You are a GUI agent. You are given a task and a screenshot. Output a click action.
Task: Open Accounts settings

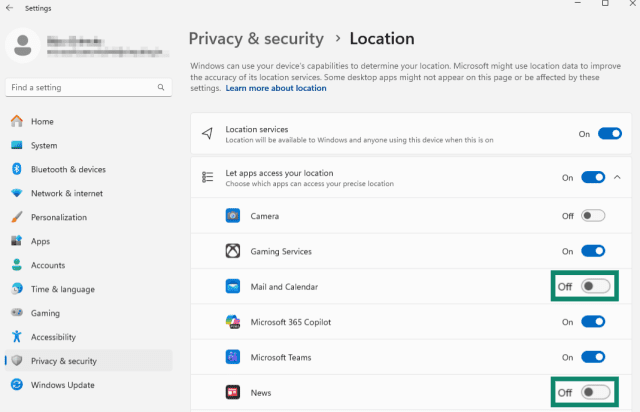[89, 265]
